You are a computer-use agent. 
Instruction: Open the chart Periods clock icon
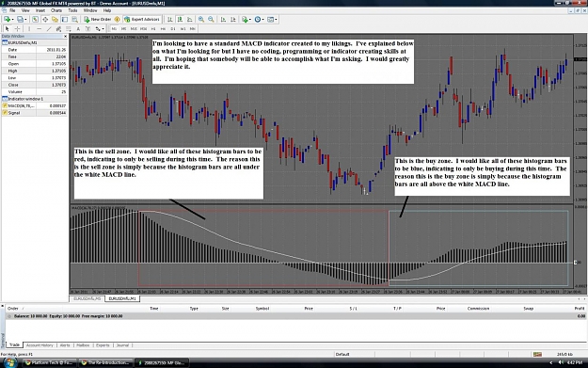pos(257,19)
